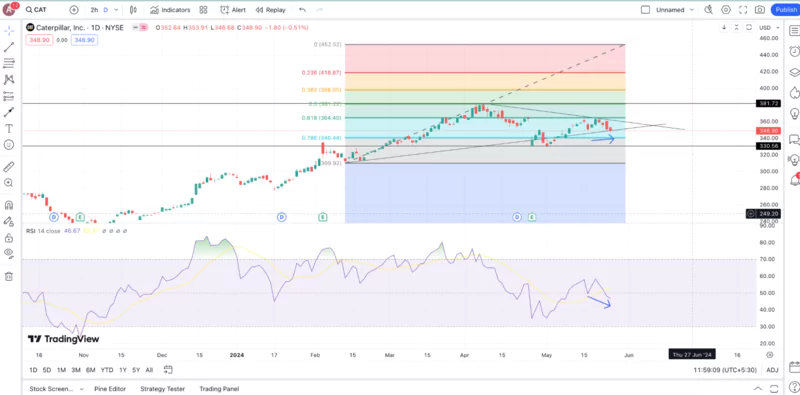This screenshot has width=800, height=395.
Task: Toggle magnet mode for drawings
Action: click(9, 205)
